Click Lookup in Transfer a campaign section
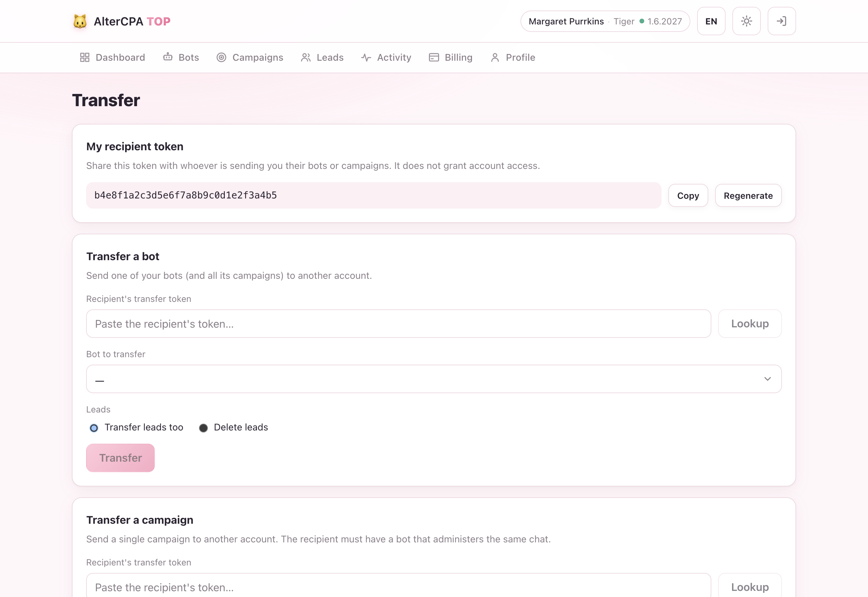This screenshot has width=868, height=597. click(750, 586)
